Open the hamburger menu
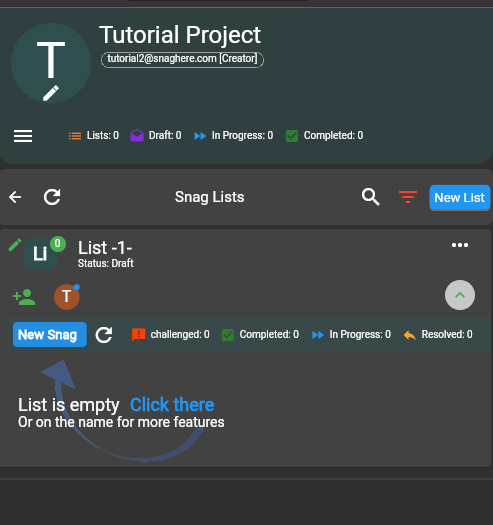This screenshot has height=525, width=493. (23, 136)
